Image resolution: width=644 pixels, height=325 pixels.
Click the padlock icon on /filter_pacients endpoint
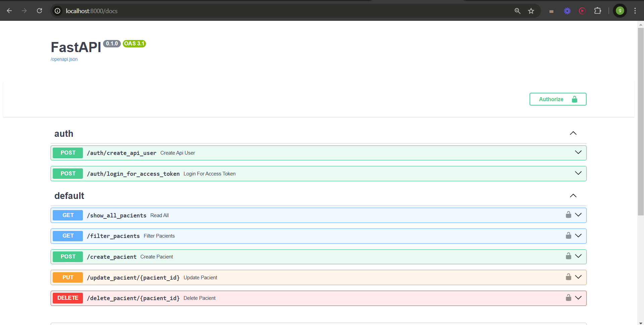tap(568, 236)
